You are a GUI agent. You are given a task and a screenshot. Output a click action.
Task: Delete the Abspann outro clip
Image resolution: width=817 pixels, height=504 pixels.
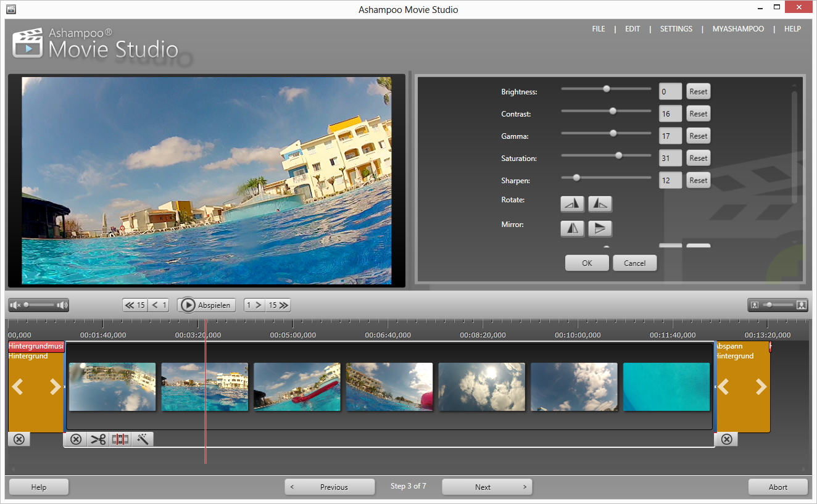coord(726,439)
